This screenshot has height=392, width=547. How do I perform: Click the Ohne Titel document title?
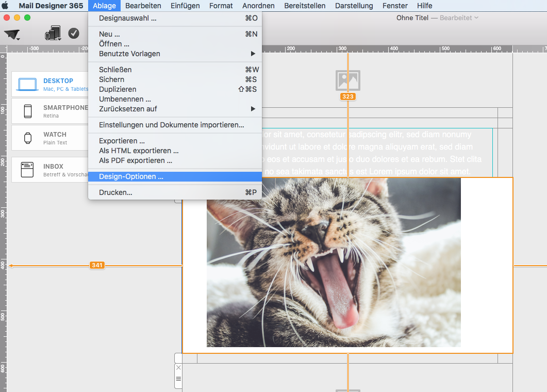click(x=412, y=18)
